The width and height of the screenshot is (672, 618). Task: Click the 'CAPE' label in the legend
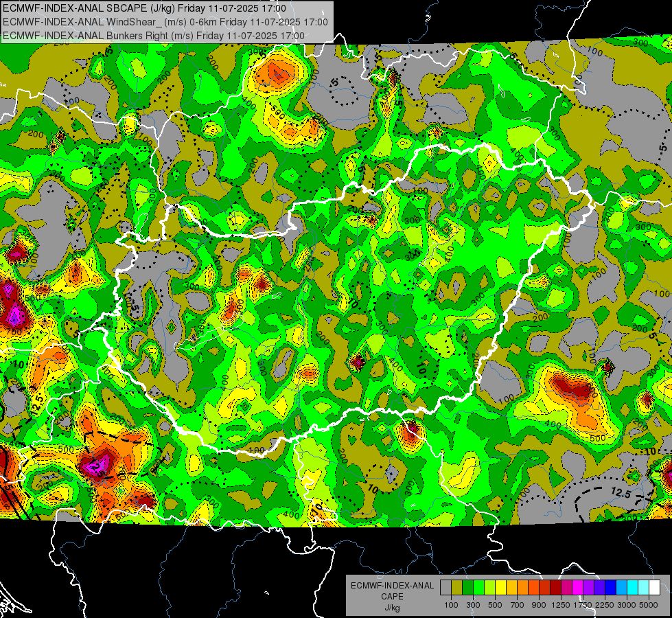coord(392,597)
